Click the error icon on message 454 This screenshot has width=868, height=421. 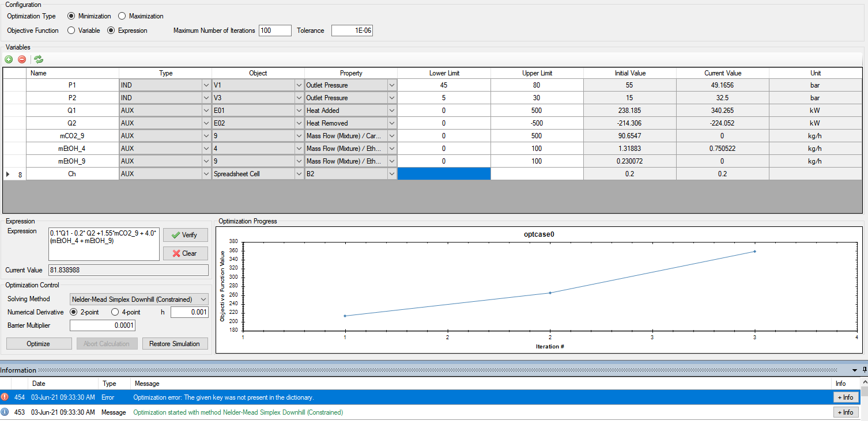pos(6,397)
